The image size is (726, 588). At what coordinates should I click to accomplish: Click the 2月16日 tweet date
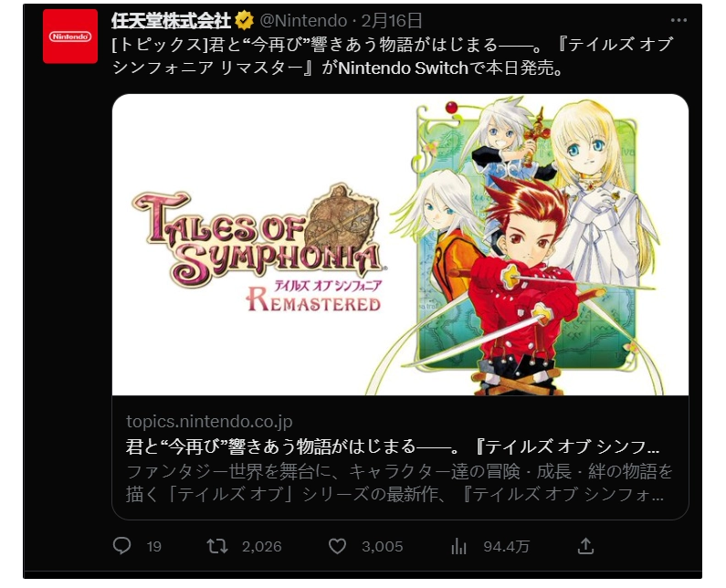coord(392,20)
